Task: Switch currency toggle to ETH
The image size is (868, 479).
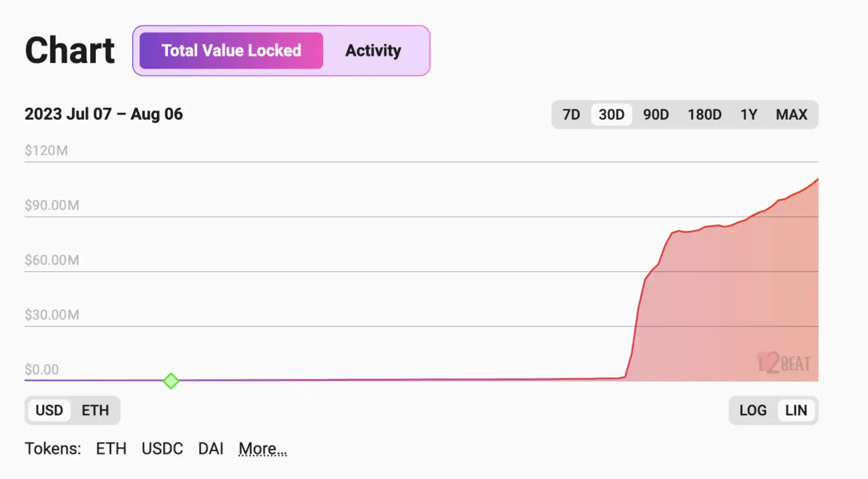Action: click(95, 410)
